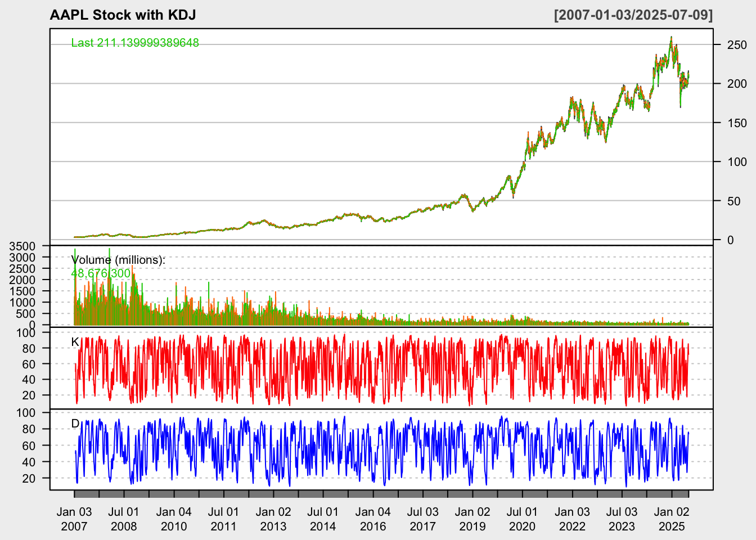The image size is (756, 540).
Task: Click the 'Jul 01 2020' date axis label
Action: (x=522, y=519)
